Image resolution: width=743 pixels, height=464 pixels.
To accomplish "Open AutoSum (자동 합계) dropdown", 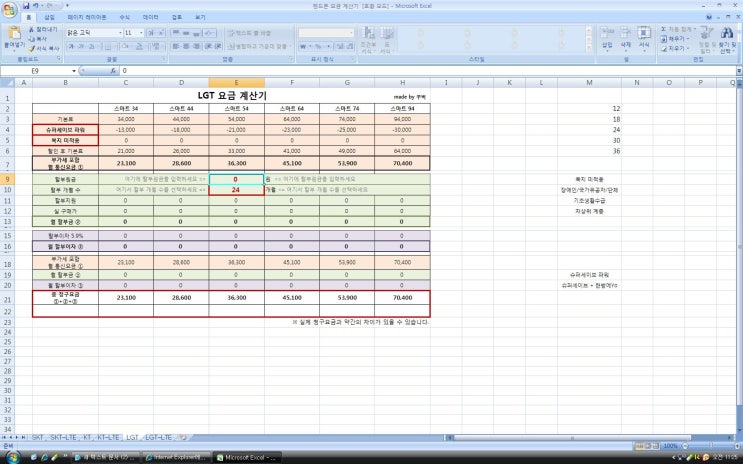I will pos(695,29).
